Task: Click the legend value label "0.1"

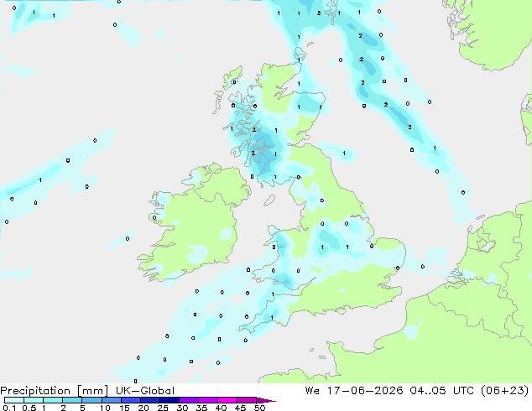Action: [x=9, y=408]
